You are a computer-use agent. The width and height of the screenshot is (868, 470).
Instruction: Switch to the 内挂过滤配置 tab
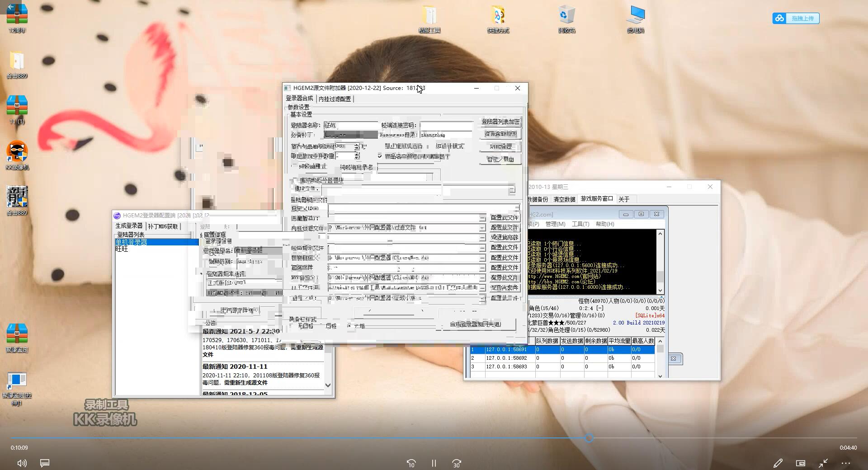(335, 99)
